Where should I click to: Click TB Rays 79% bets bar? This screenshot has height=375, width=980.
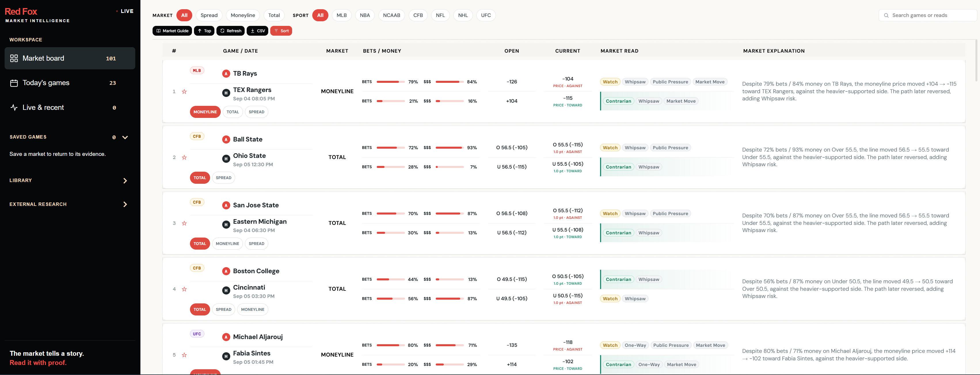(391, 82)
